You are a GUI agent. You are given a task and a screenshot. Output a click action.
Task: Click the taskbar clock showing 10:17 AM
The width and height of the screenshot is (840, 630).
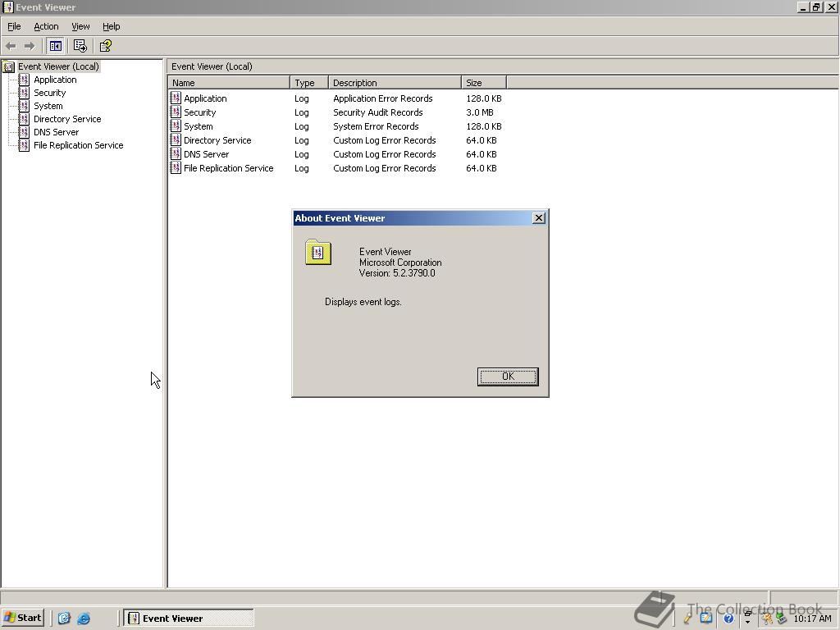(813, 619)
